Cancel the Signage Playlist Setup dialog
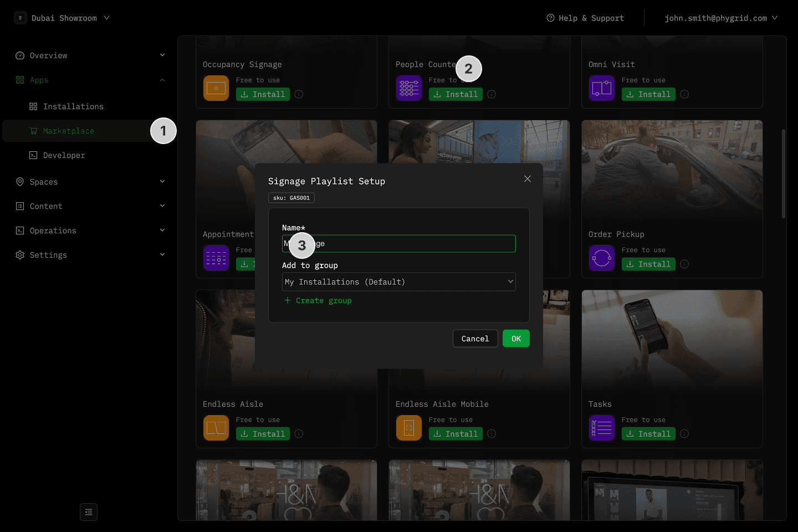Image resolution: width=798 pixels, height=532 pixels. [x=475, y=339]
